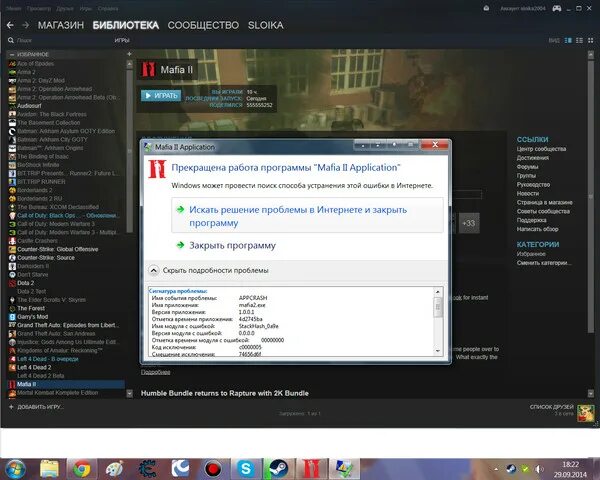Image resolution: width=600 pixels, height=480 pixels.
Task: Open Сменить категории link
Action: pos(544,263)
